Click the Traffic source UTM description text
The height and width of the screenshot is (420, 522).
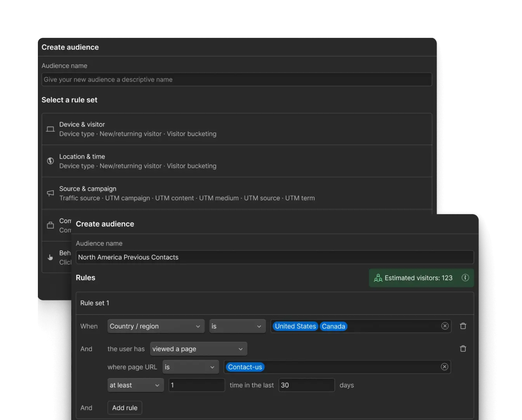[187, 198]
